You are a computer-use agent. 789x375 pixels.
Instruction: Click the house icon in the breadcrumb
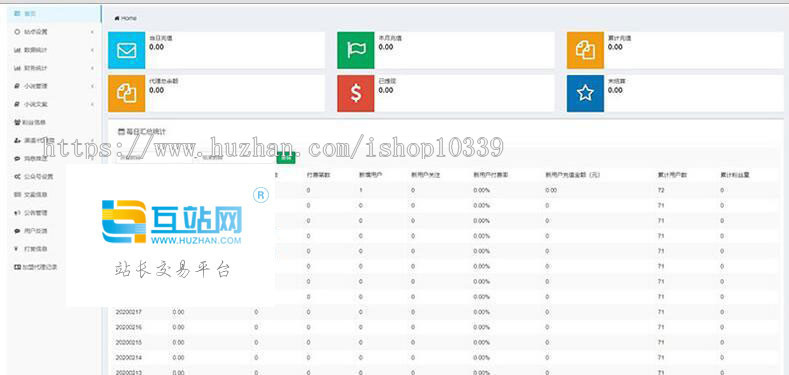coord(117,18)
